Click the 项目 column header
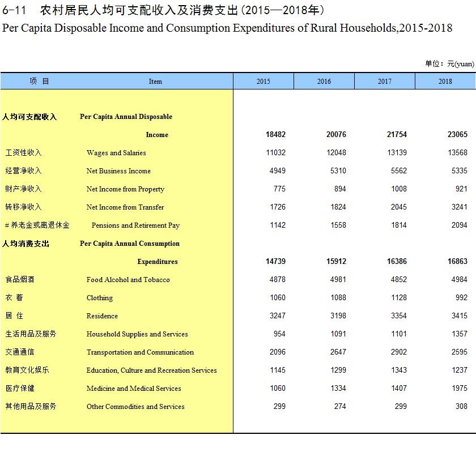Viewport: 476px width, 452px height. click(39, 81)
